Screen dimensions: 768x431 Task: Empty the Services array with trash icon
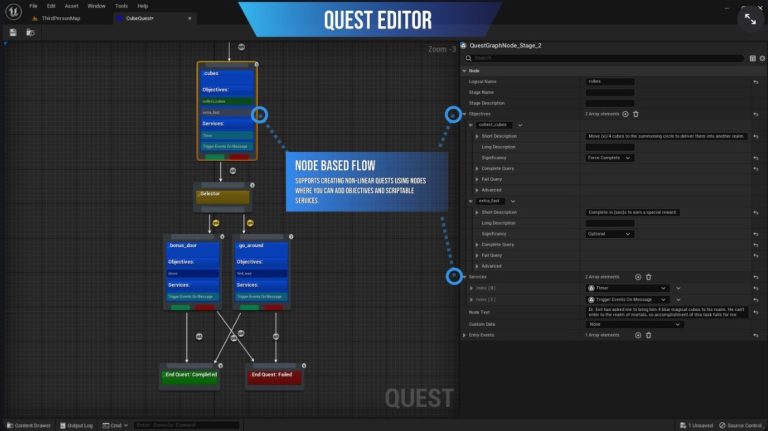[648, 277]
